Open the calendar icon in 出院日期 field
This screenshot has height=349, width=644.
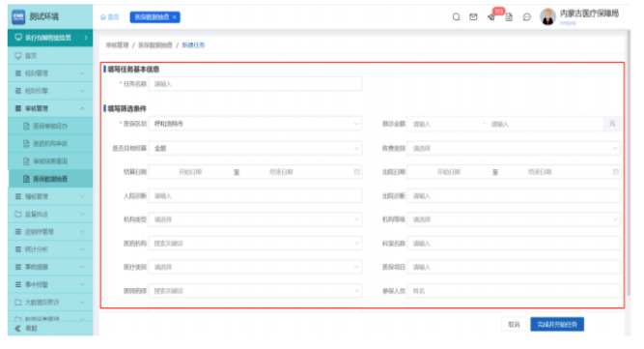[x=615, y=172]
